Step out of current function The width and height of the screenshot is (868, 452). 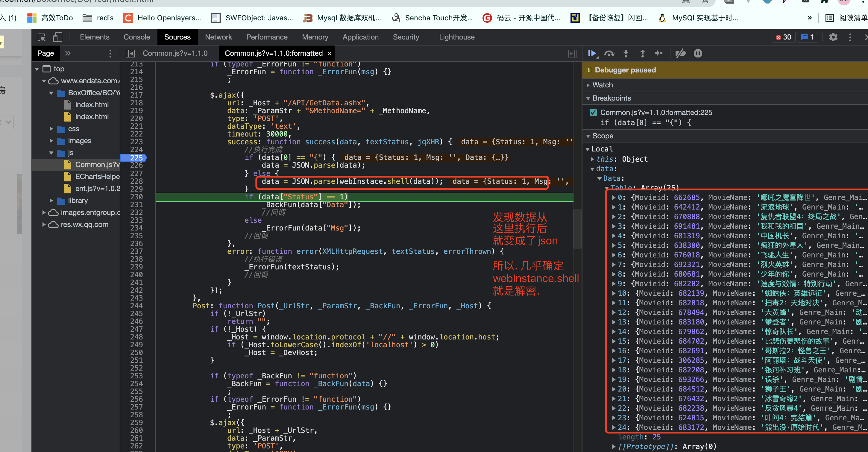(642, 53)
